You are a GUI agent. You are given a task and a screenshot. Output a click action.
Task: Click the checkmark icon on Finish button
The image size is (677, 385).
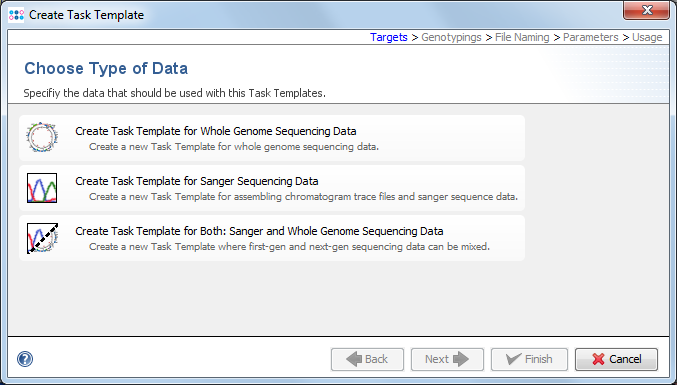[513, 359]
